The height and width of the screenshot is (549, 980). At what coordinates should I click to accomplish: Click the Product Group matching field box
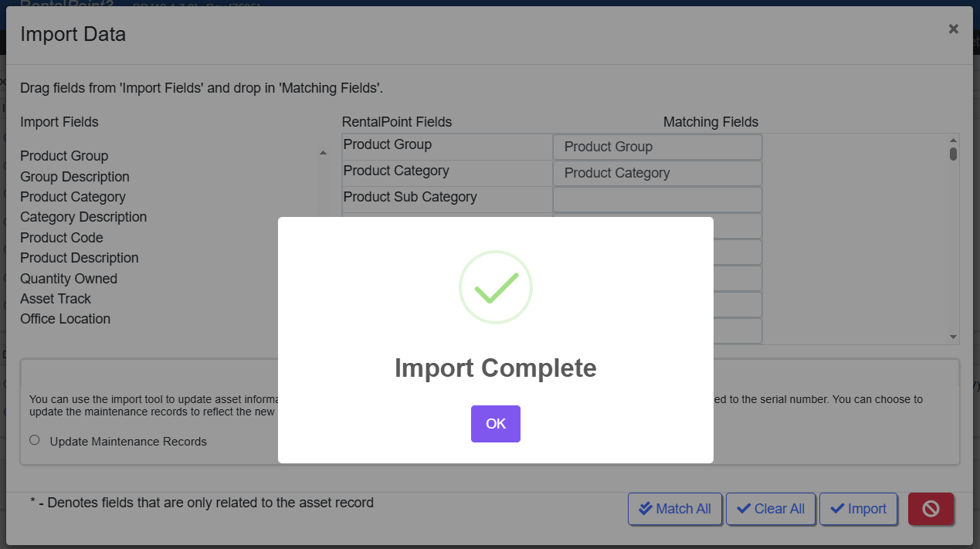coord(657,147)
